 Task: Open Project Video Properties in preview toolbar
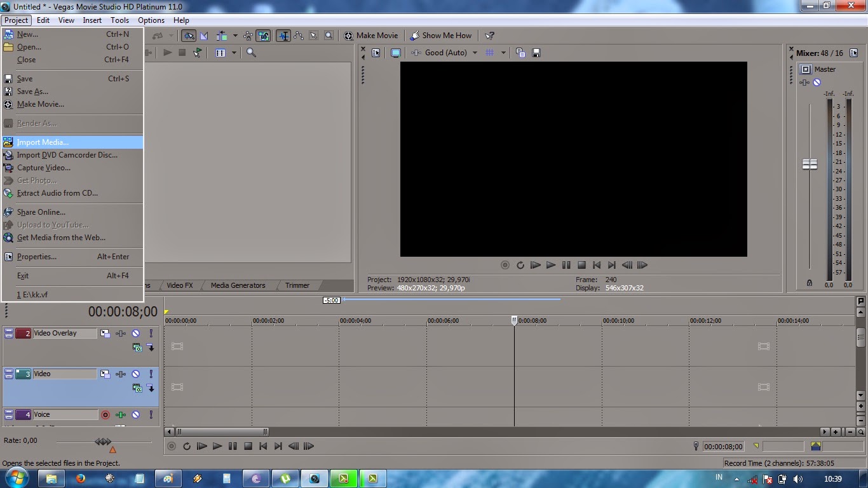click(x=376, y=53)
